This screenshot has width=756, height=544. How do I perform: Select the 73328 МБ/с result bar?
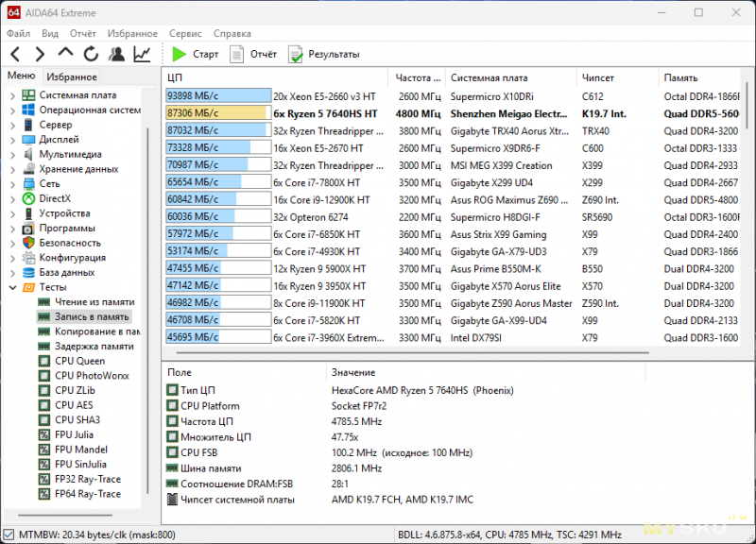218,147
